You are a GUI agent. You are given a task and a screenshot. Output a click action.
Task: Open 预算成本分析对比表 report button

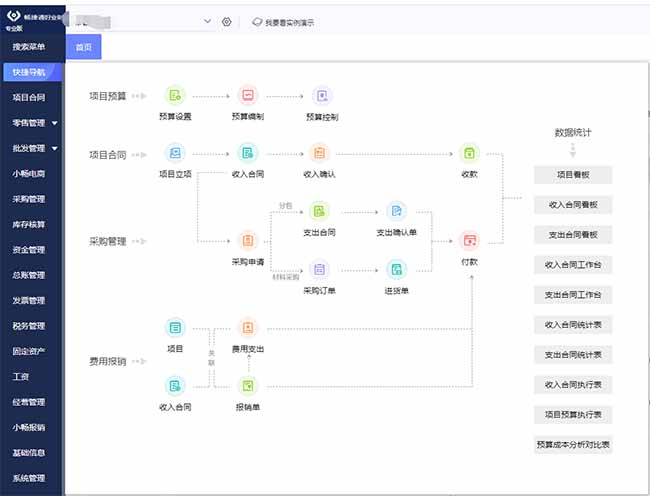coord(573,444)
